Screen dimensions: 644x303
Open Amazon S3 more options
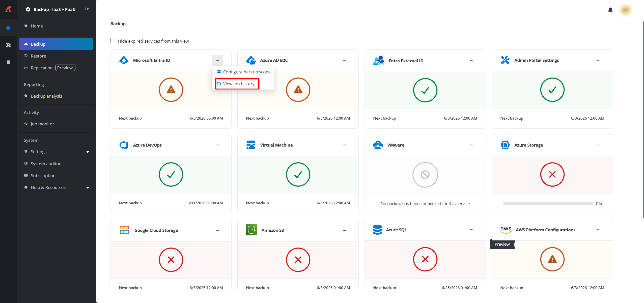[345, 230]
